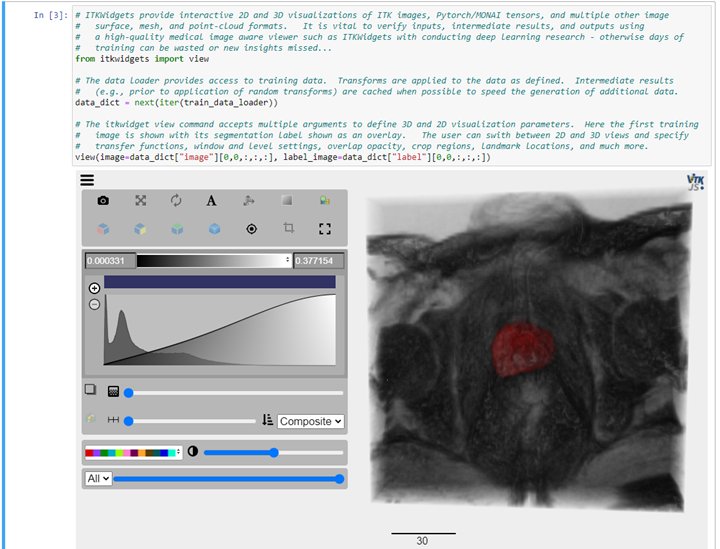Click the scale bar label 30
The image size is (720, 549).
pos(422,541)
